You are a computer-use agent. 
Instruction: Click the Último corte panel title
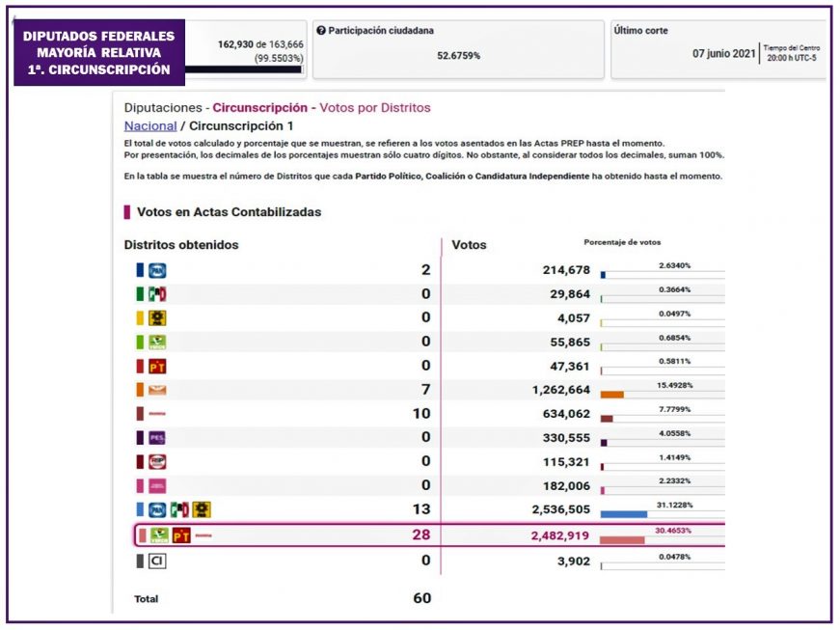(x=640, y=31)
